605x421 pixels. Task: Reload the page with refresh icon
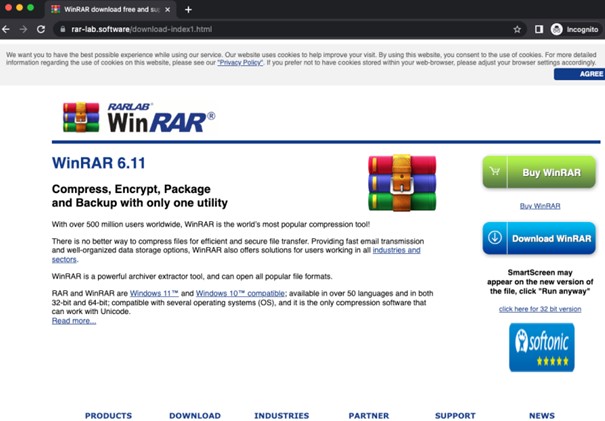click(41, 29)
